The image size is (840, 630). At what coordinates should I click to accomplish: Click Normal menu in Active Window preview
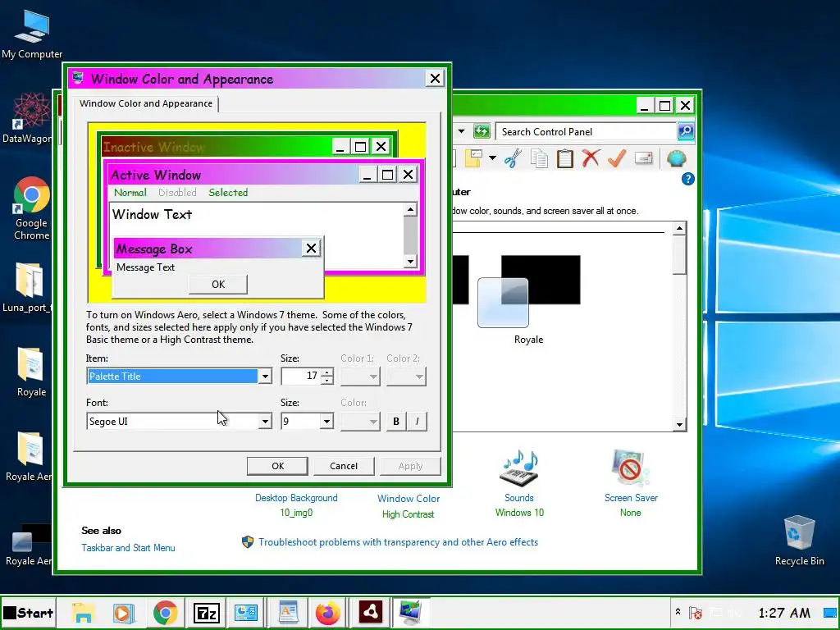130,192
